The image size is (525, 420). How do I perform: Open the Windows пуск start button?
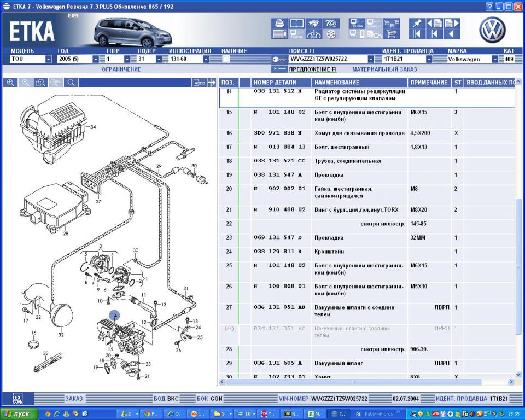(x=18, y=414)
